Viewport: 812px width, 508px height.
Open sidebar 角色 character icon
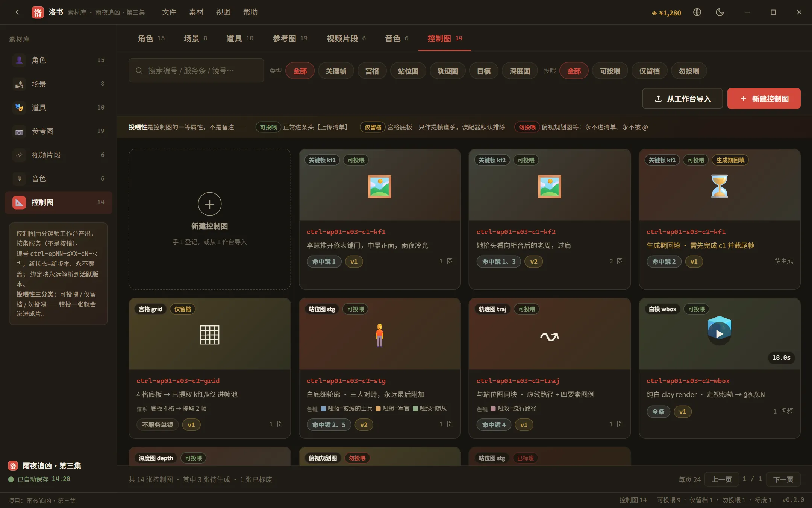pyautogui.click(x=19, y=60)
